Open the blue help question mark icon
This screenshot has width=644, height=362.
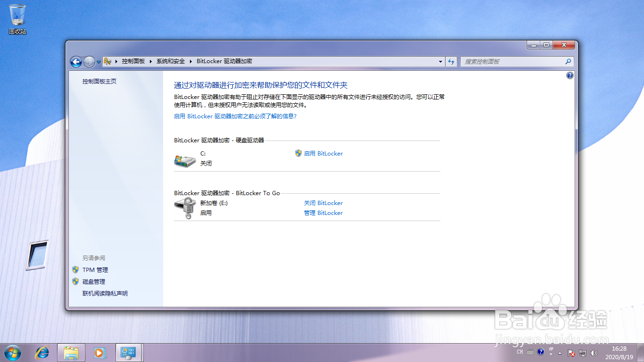click(x=570, y=75)
